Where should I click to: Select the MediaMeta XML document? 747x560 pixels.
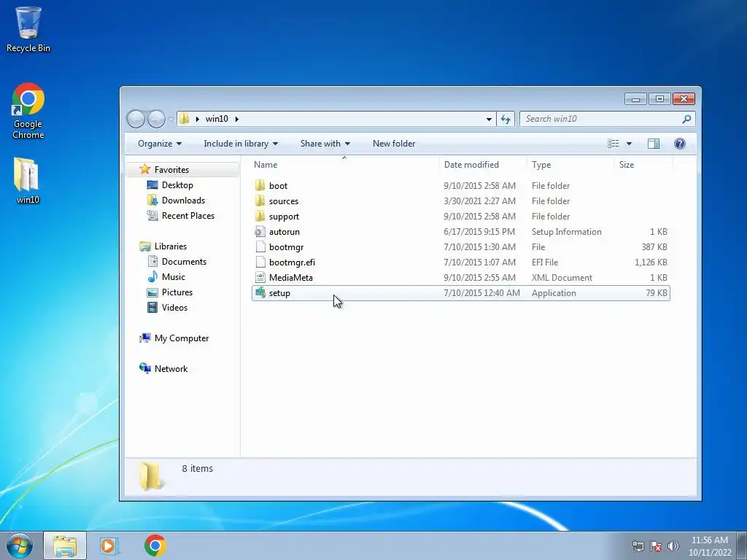pos(460,278)
